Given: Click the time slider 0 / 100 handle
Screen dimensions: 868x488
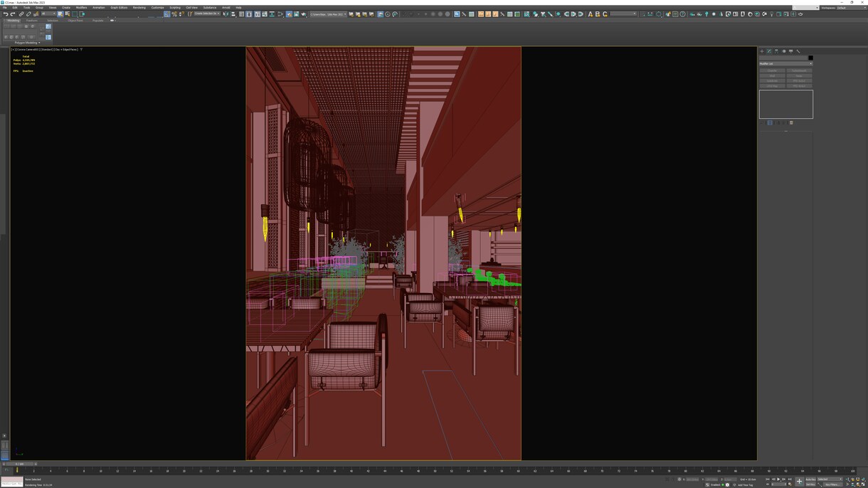Looking at the screenshot, I should click(x=19, y=464).
